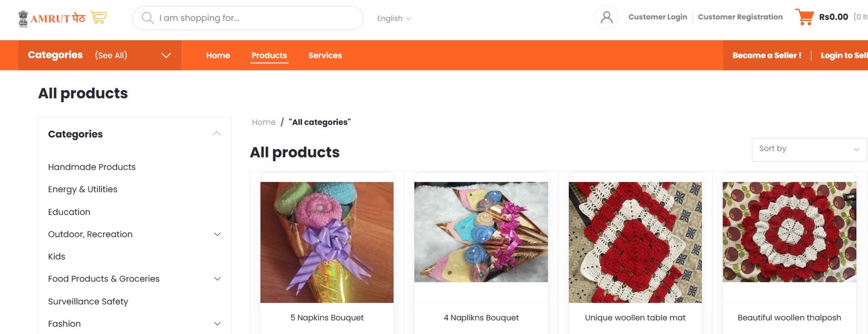The width and height of the screenshot is (868, 334).
Task: Go to the Home menu item
Action: tap(218, 55)
